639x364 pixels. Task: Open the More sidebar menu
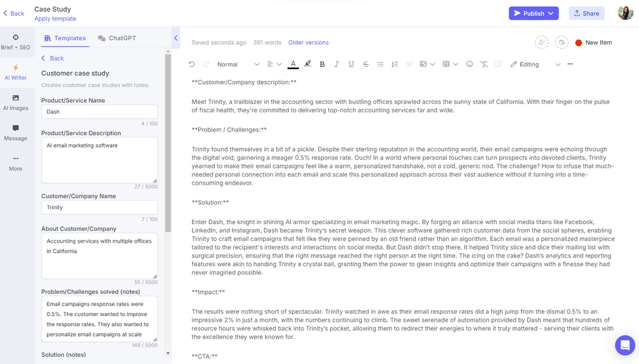click(15, 163)
